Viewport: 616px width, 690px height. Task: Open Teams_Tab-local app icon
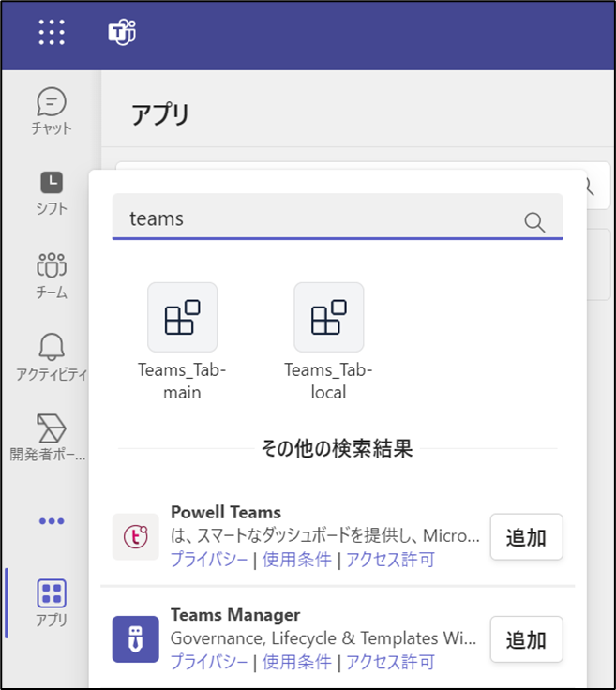[x=329, y=317]
